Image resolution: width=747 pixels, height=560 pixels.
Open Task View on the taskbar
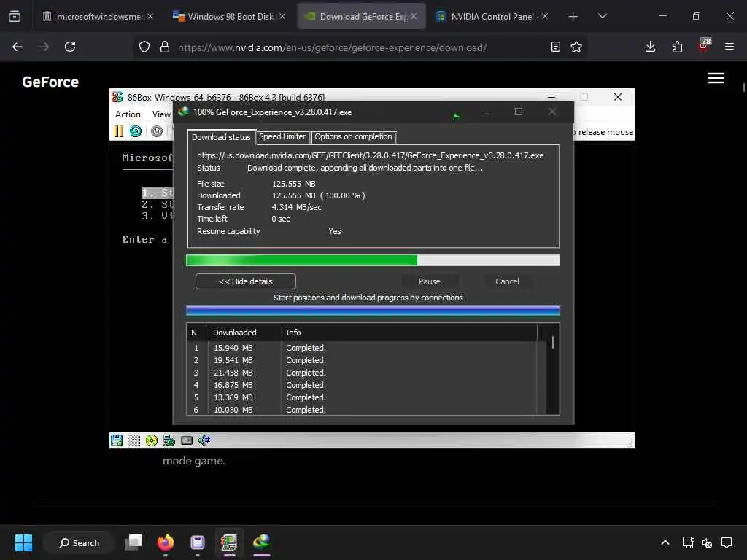coord(133,542)
